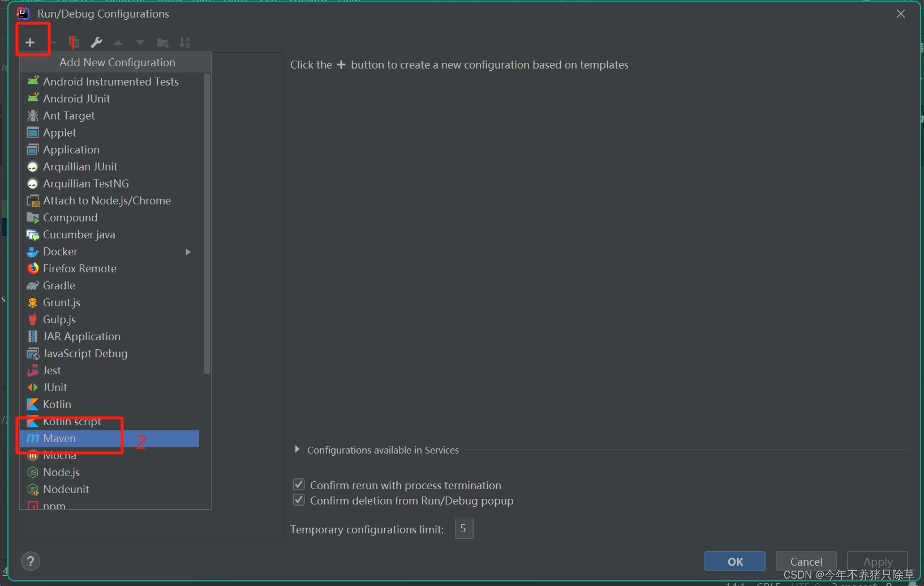Select the Docker configuration entry
The image size is (924, 586).
(x=110, y=251)
